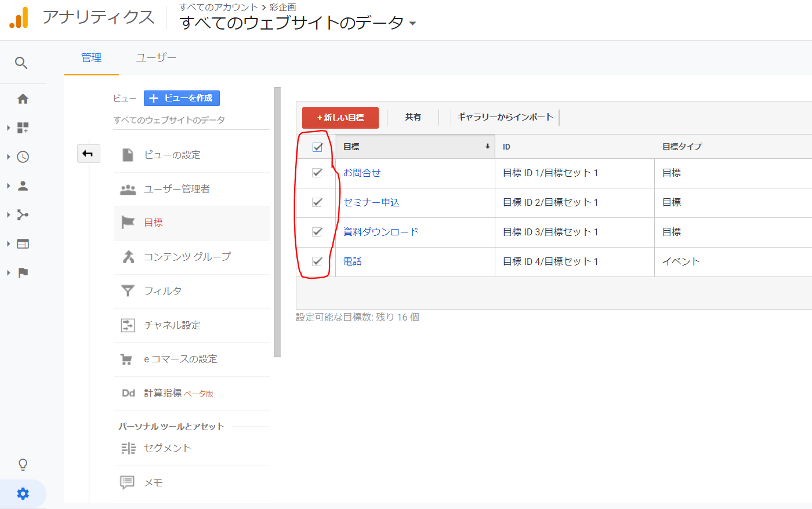Open the 資料ダウンロード goal link
The image size is (812, 509).
tap(380, 232)
